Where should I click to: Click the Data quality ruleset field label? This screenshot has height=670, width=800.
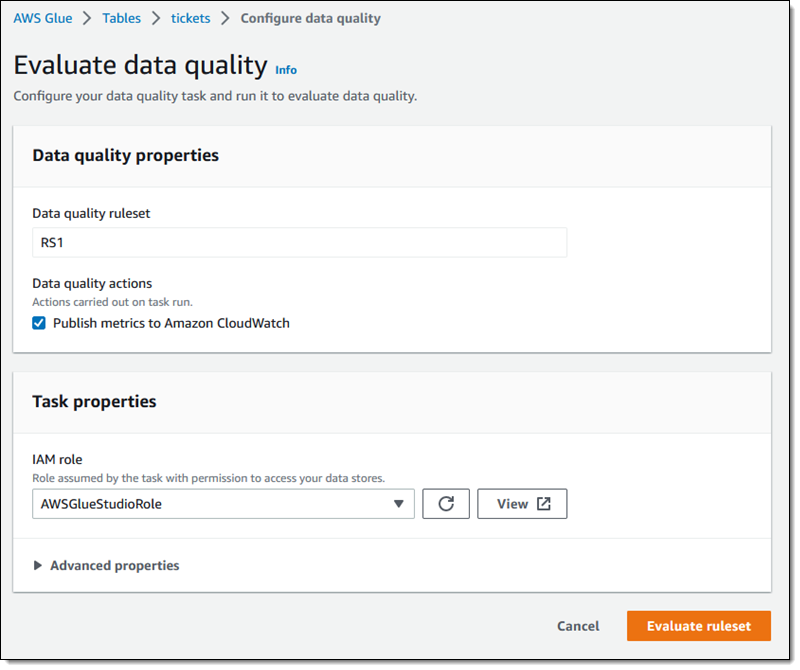coord(91,213)
